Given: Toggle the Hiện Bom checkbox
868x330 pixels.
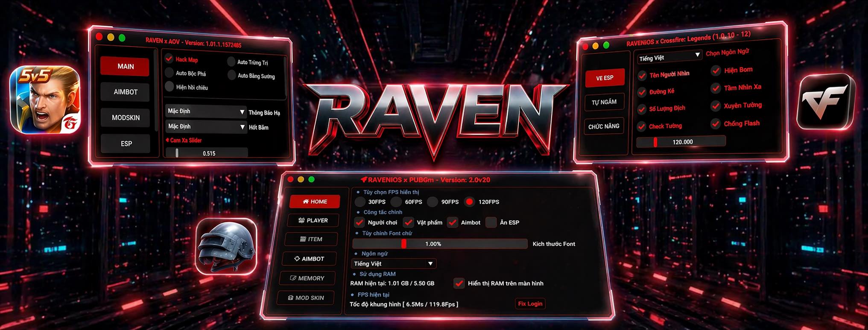Looking at the screenshot, I should click(x=716, y=71).
